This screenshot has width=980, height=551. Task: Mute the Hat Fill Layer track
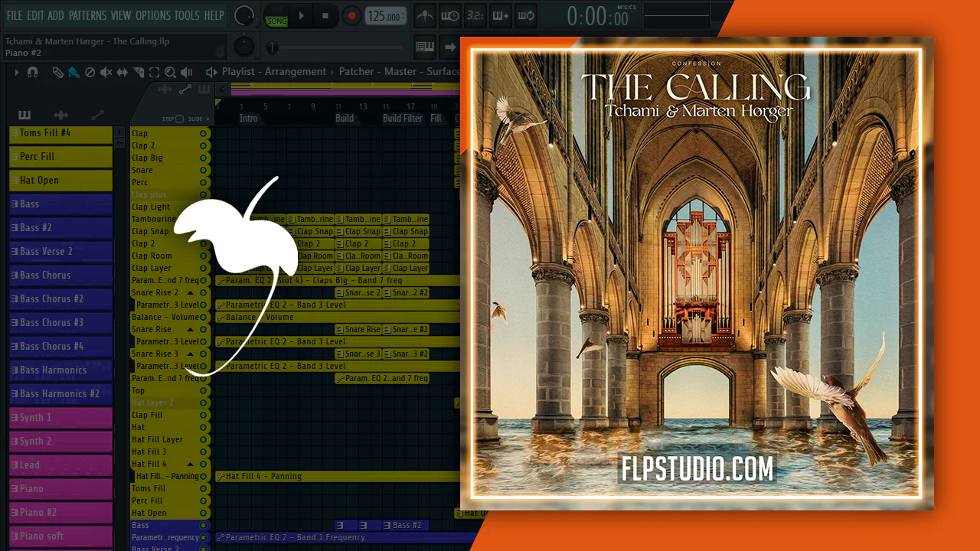pyautogui.click(x=204, y=439)
